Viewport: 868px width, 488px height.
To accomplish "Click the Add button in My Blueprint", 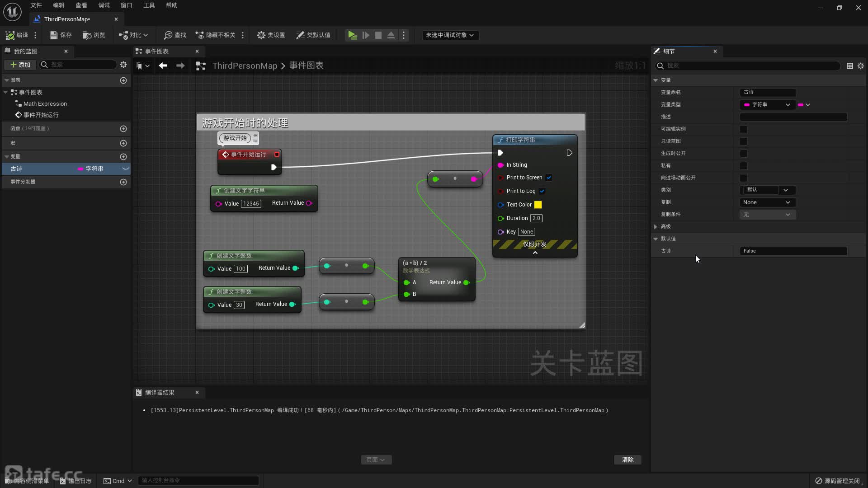I will click(x=20, y=65).
